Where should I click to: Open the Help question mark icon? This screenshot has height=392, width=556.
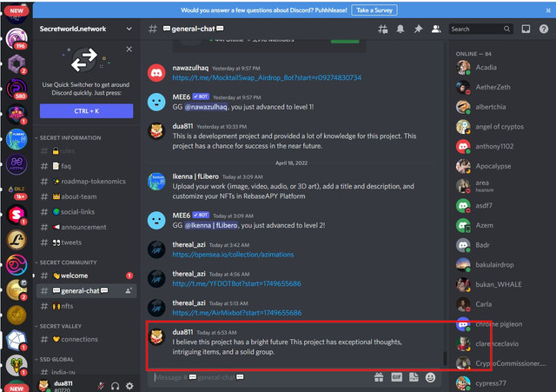(x=544, y=29)
